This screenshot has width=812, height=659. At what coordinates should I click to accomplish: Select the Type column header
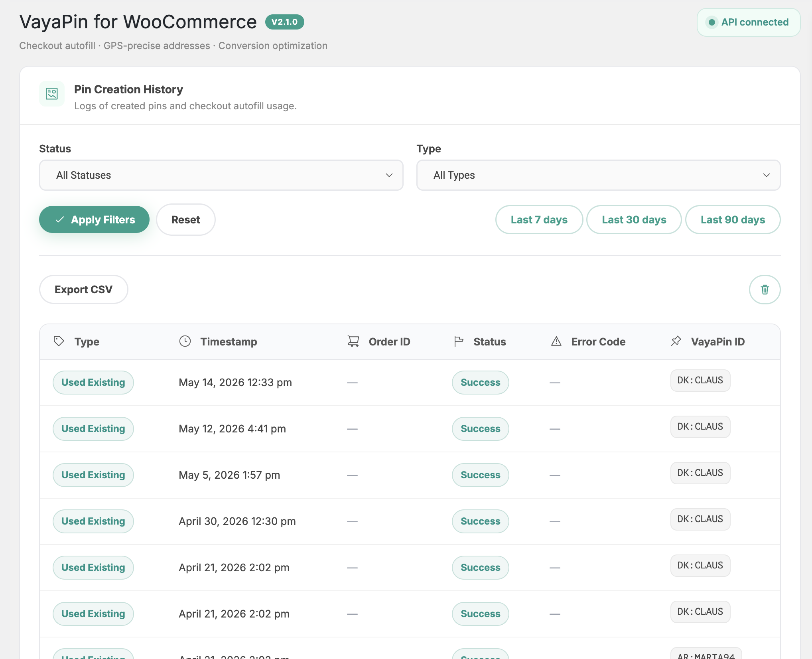(87, 341)
